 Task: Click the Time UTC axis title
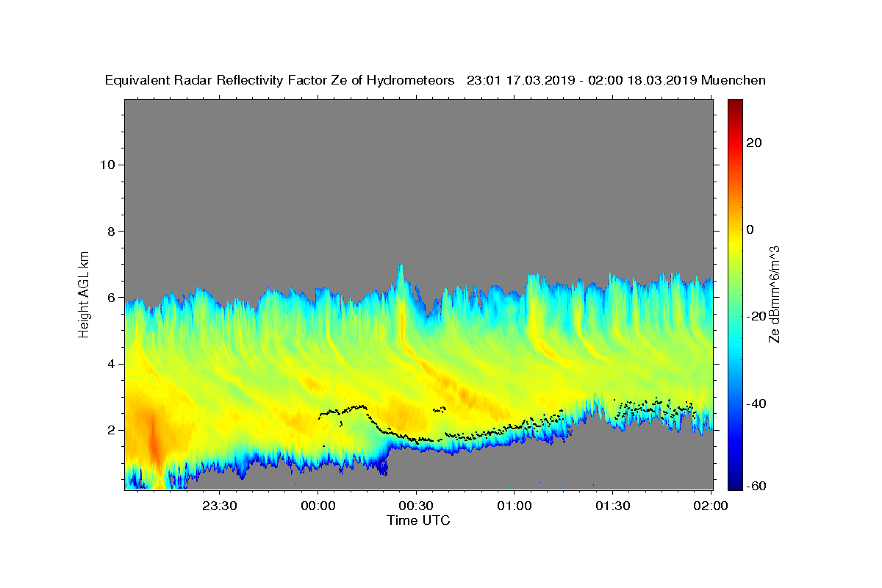click(x=418, y=520)
